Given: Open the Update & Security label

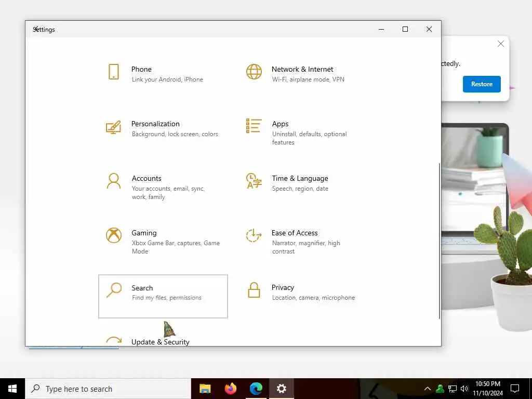Looking at the screenshot, I should point(160,342).
